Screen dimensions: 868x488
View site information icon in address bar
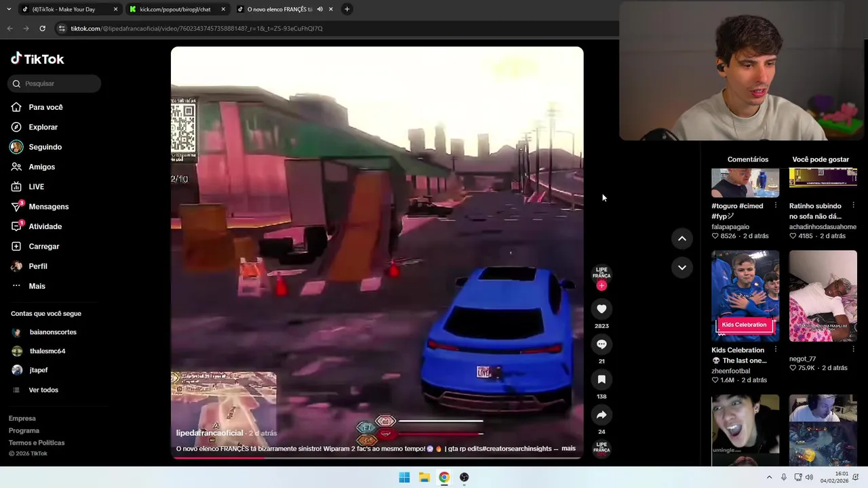(x=62, y=28)
